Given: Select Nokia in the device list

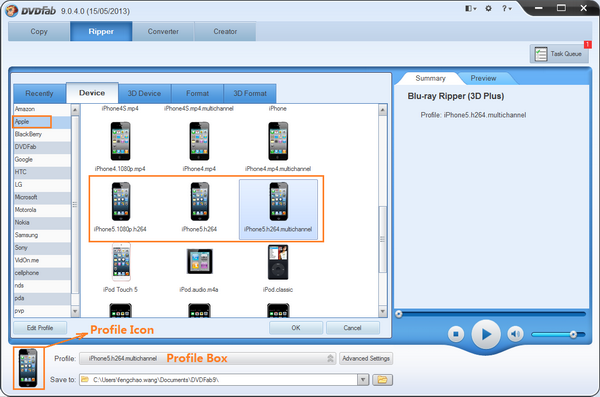Looking at the screenshot, I should 42,223.
